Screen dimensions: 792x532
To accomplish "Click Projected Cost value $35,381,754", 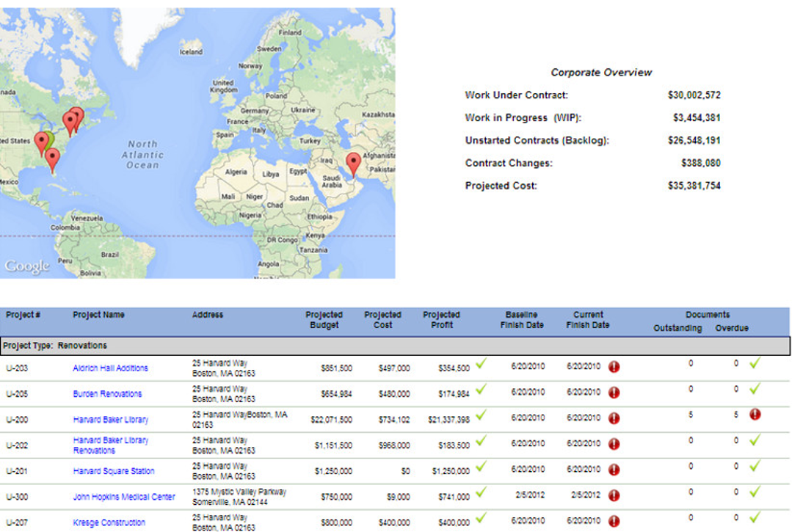I will pos(694,186).
